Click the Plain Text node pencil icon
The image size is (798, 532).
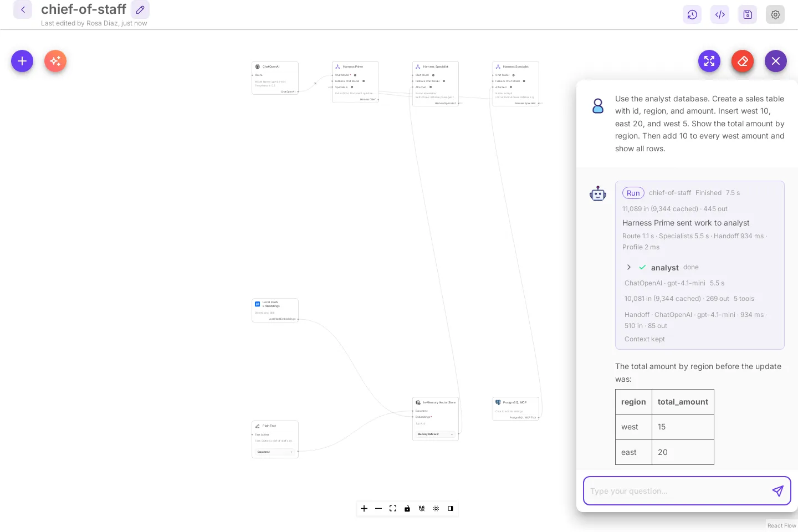(x=257, y=426)
